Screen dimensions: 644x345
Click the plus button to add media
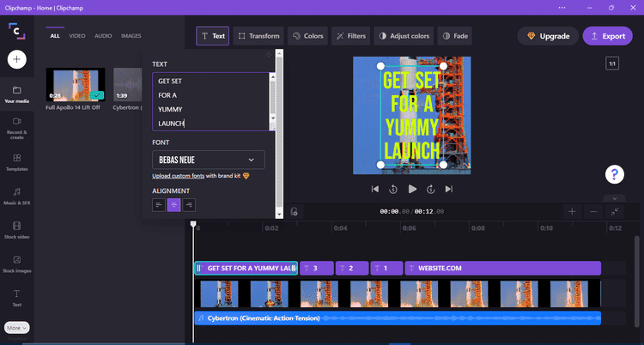click(x=17, y=59)
